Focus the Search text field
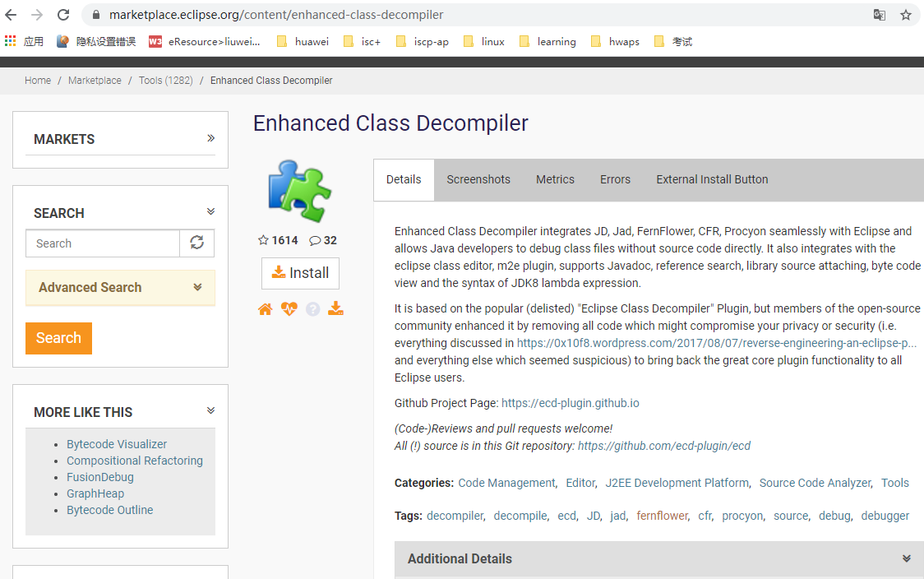924x579 pixels. point(103,243)
